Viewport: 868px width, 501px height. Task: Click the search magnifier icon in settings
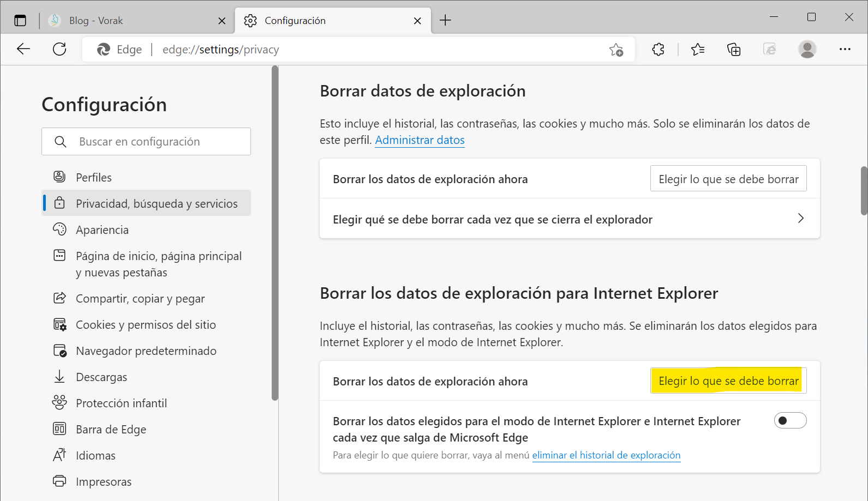[61, 142]
